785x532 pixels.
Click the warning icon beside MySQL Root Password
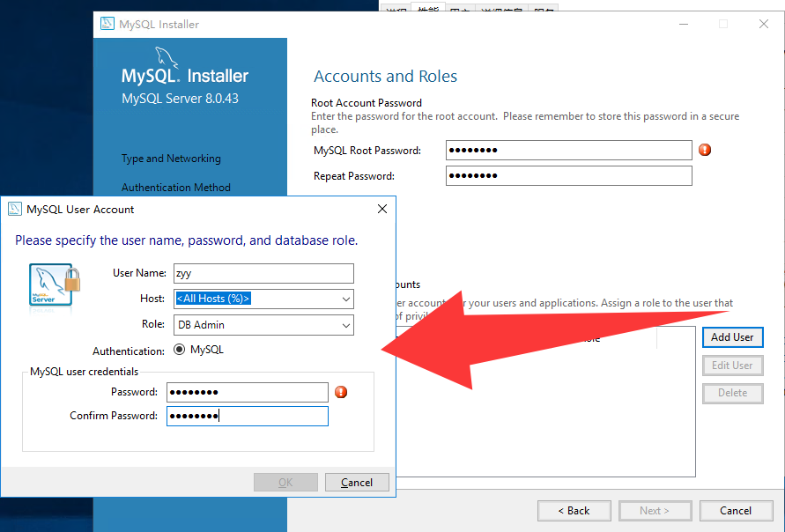(705, 150)
